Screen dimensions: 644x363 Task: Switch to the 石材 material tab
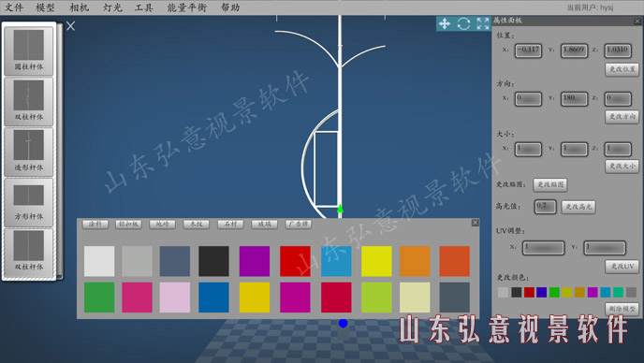click(231, 224)
